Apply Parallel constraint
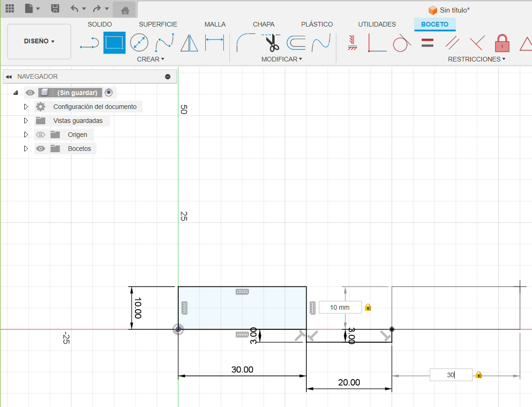This screenshot has height=407, width=532. pos(452,43)
